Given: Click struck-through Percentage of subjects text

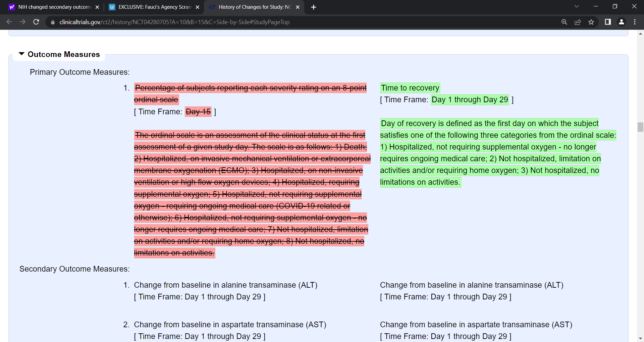Looking at the screenshot, I should [251, 94].
